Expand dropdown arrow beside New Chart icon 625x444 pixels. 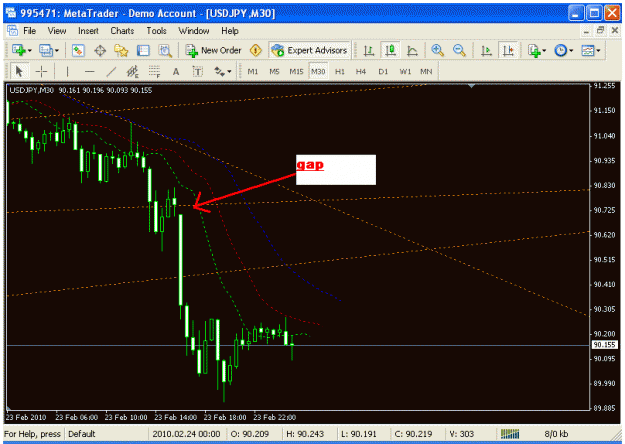tap(29, 51)
